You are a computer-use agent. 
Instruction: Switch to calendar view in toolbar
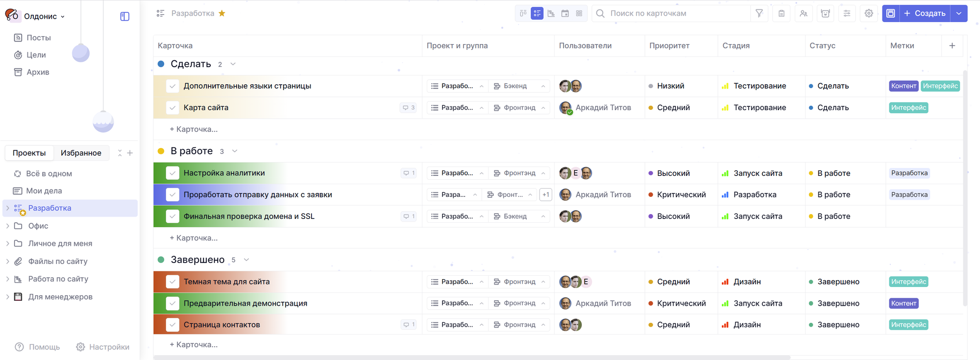565,14
